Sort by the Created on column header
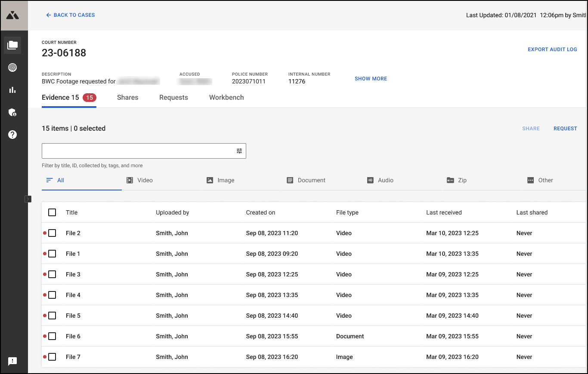This screenshot has height=374, width=588. click(x=260, y=212)
